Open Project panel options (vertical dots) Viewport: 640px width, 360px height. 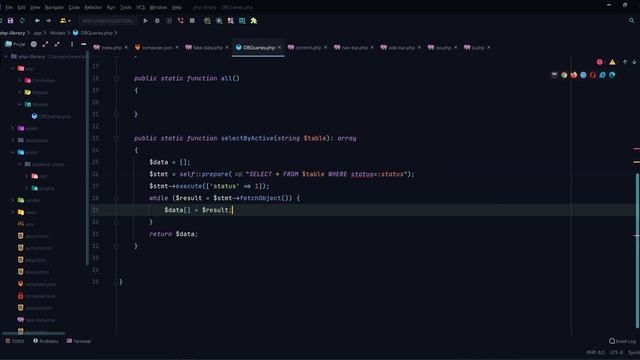(x=72, y=44)
